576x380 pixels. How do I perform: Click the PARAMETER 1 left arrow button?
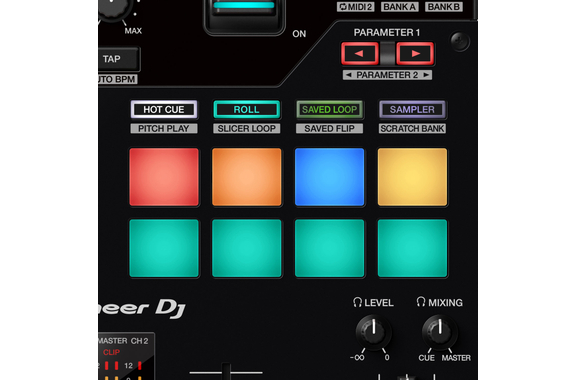pyautogui.click(x=360, y=54)
